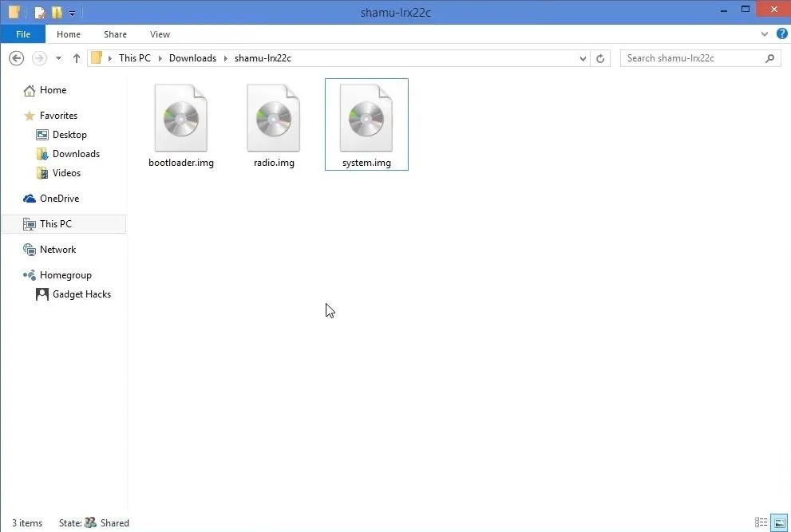Open the recent locations dropdown arrow
This screenshot has width=791, height=532.
coord(58,58)
